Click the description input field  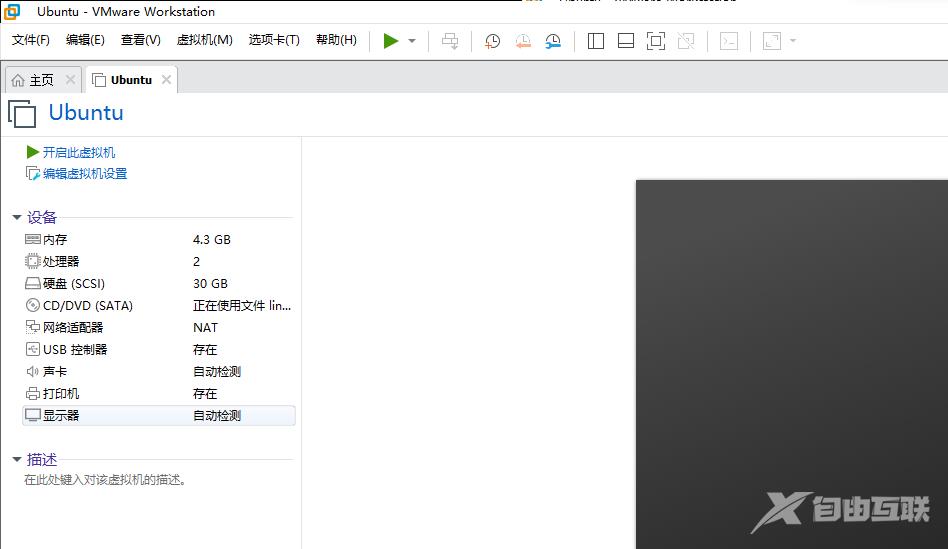[x=105, y=480]
